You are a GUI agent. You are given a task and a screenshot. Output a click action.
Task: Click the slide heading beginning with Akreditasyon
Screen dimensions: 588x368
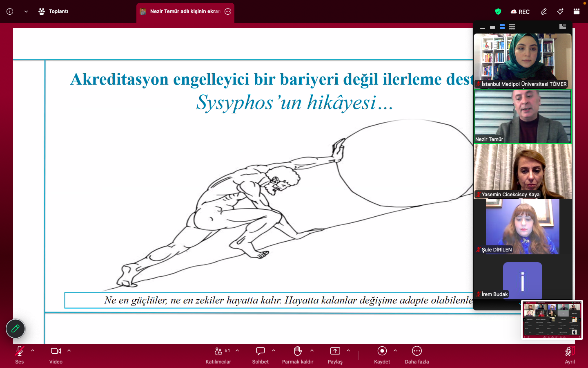click(x=272, y=79)
